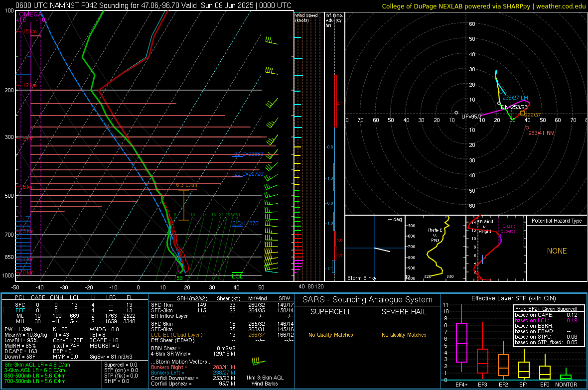The width and height of the screenshot is (588, 390).
Task: Click the MeanW = 10.8g/kg value
Action: coord(26,335)
